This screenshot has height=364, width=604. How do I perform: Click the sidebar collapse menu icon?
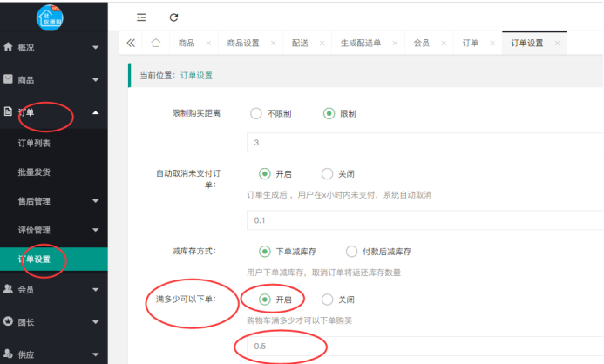coord(142,17)
